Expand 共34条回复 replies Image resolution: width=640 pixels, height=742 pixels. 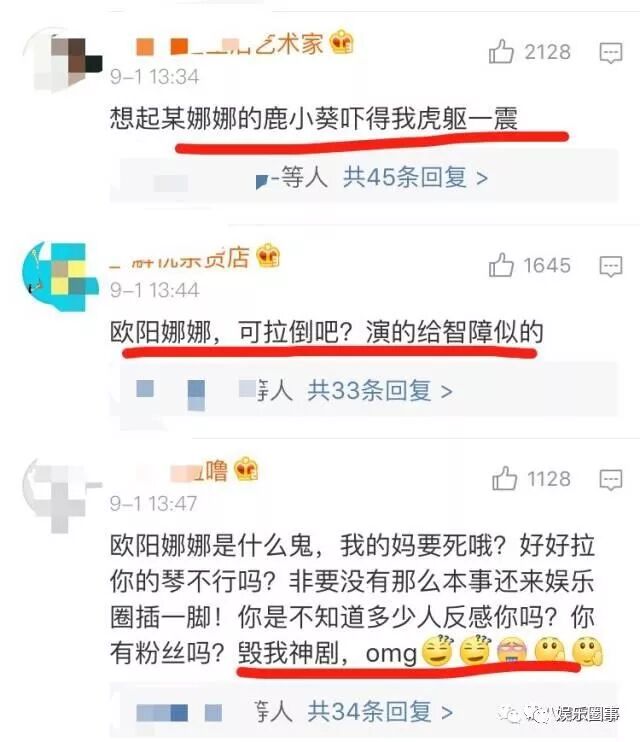click(x=380, y=711)
